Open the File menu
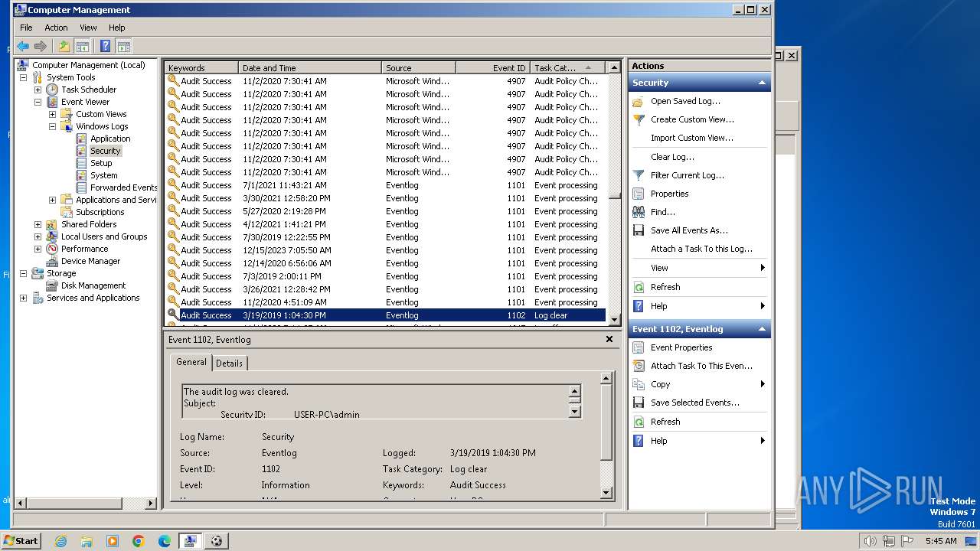The width and height of the screenshot is (980, 551). pos(26,28)
